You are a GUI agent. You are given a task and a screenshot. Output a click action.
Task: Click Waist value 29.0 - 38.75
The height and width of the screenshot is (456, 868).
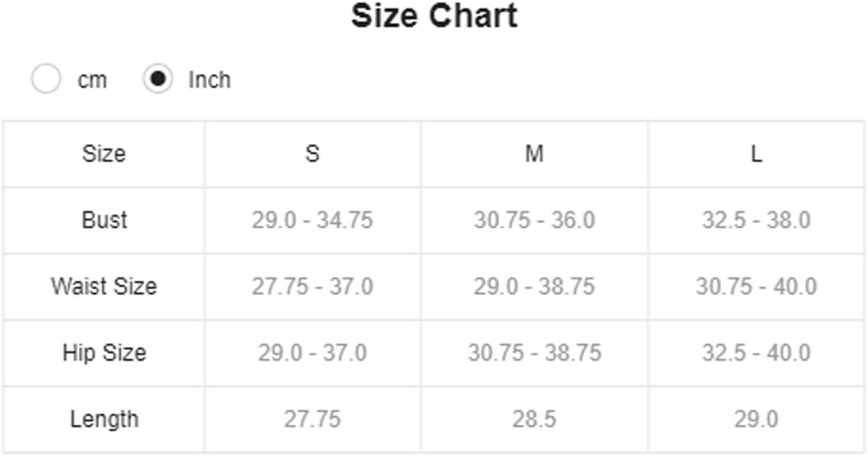(x=534, y=286)
